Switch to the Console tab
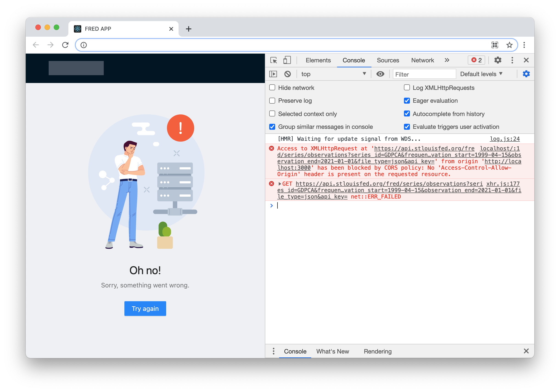This screenshot has width=560, height=392. 354,60
